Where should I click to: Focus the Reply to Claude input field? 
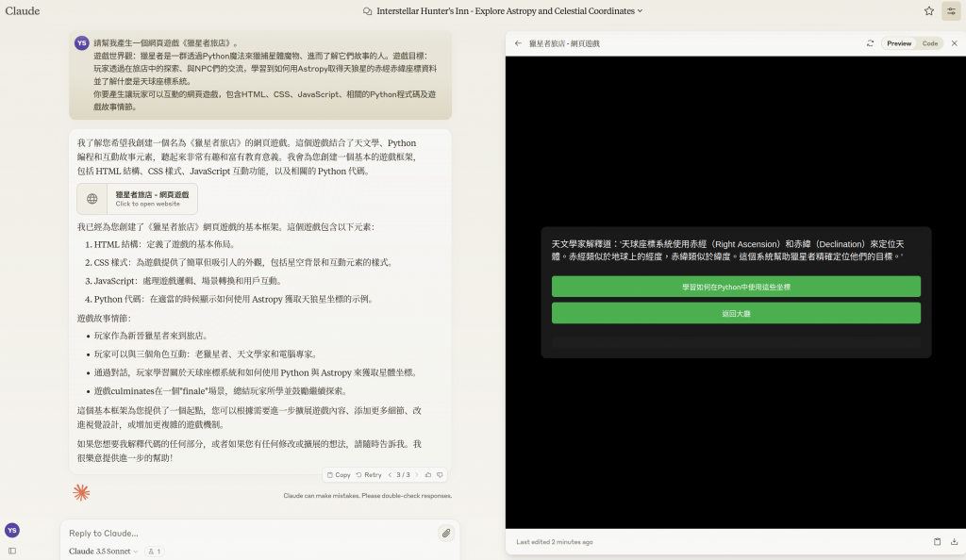249,534
